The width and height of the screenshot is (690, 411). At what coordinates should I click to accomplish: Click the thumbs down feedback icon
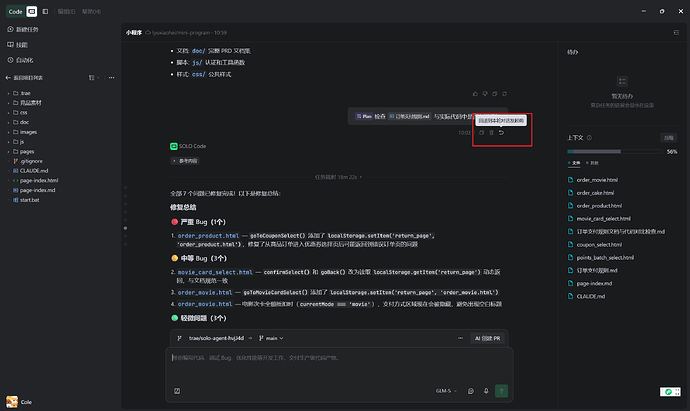(485, 94)
